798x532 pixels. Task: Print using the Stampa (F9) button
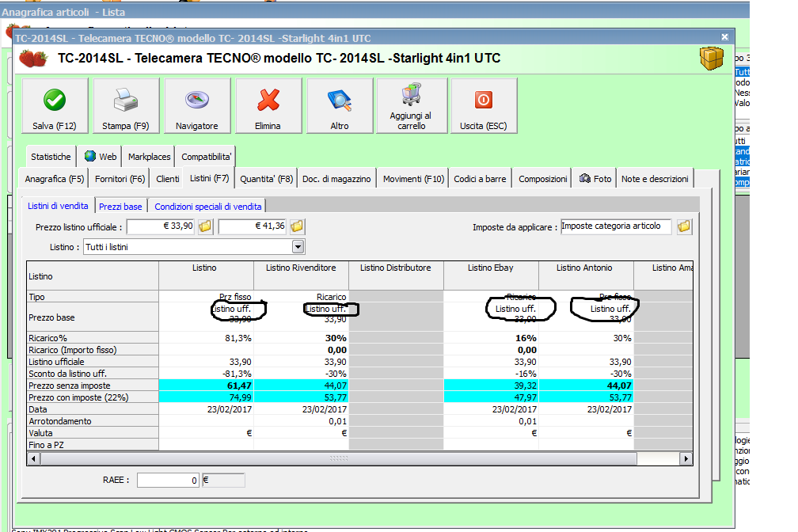pyautogui.click(x=126, y=106)
